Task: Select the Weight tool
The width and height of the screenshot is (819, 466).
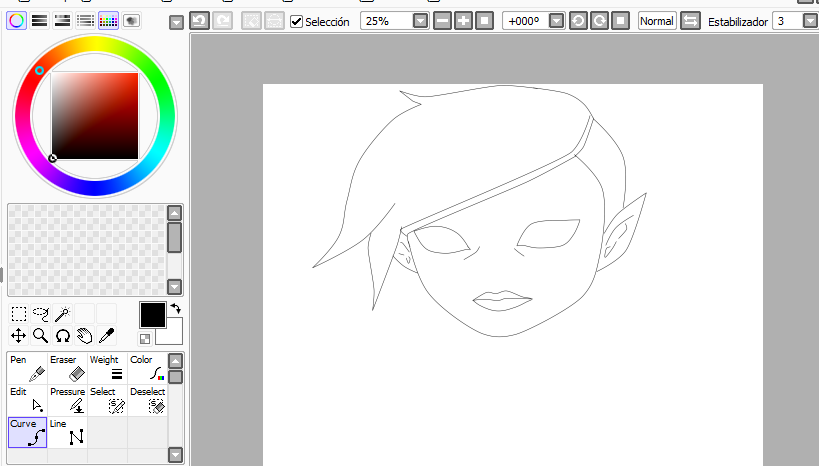Action: [108, 368]
